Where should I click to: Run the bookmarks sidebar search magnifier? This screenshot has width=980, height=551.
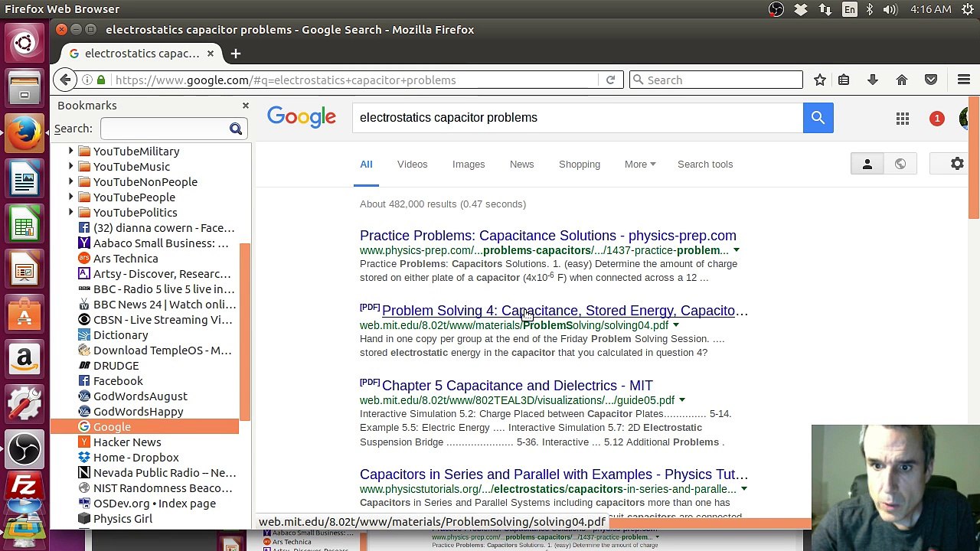point(236,129)
